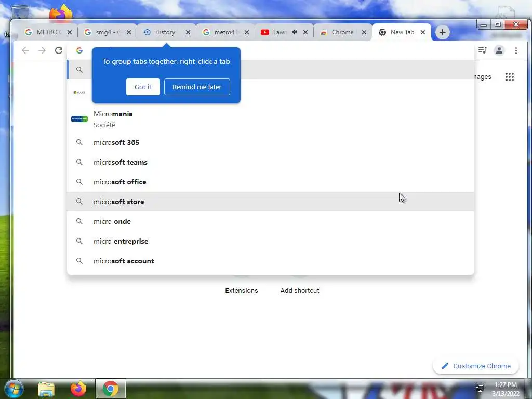532x399 pixels.
Task: Open the Windows Start menu
Action: (x=14, y=389)
